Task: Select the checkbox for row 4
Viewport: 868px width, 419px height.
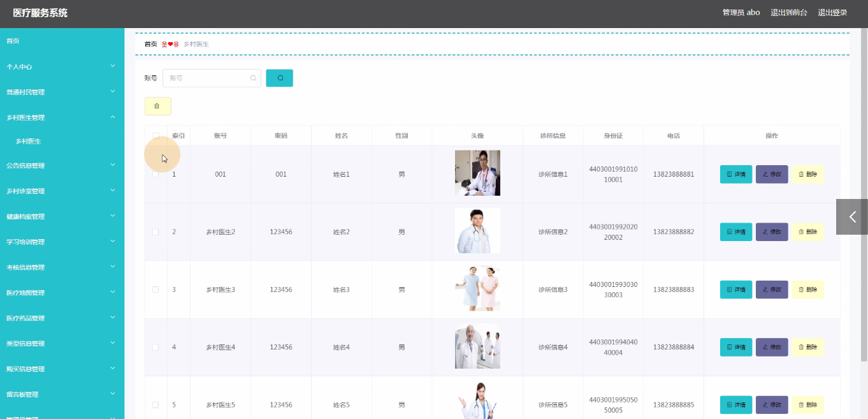Action: point(156,348)
